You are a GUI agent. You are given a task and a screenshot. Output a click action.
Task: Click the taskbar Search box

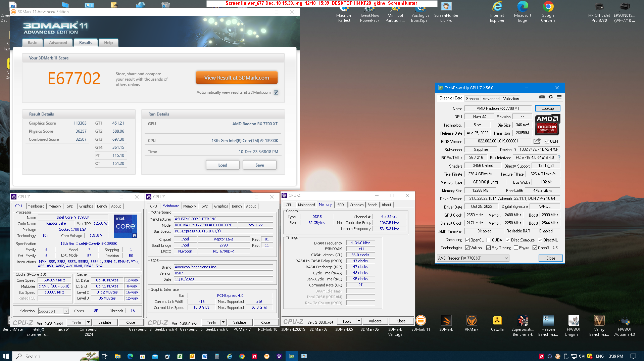click(x=55, y=356)
